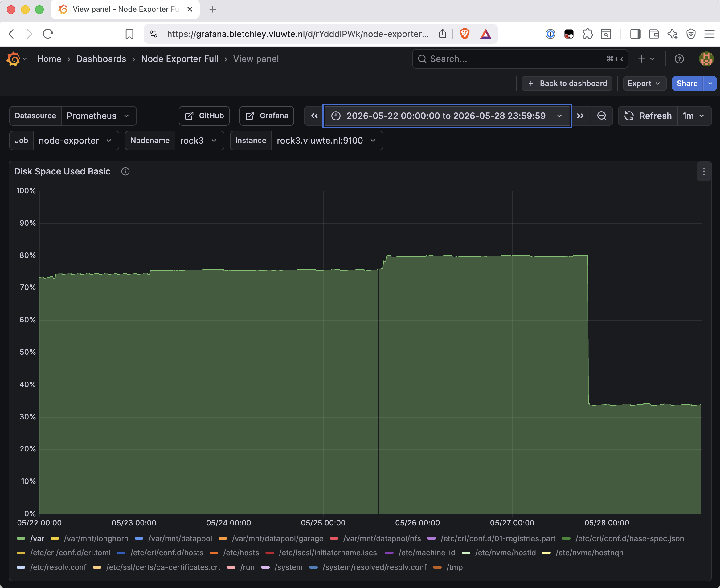
Task: Toggle the browser sidebar panel icon
Action: pos(635,34)
